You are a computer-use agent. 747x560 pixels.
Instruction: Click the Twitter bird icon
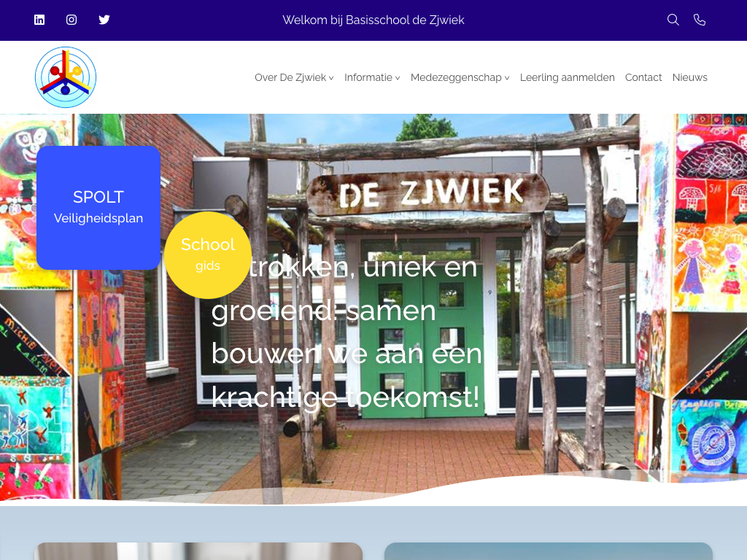pyautogui.click(x=104, y=20)
